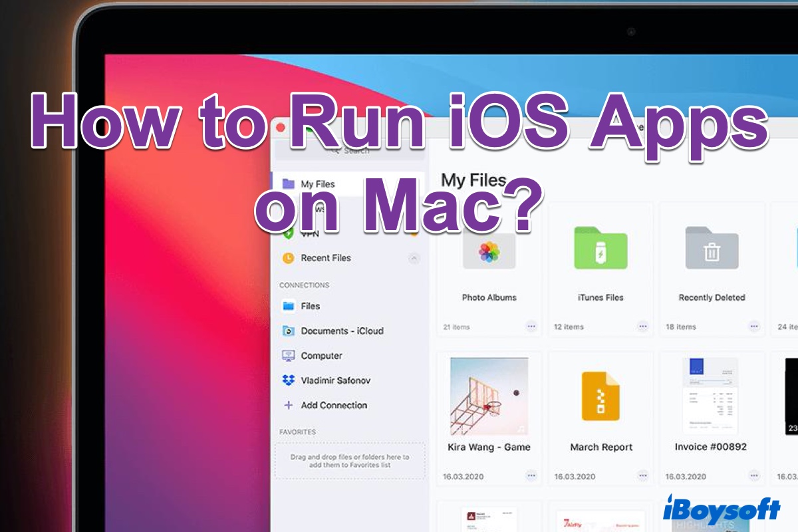The height and width of the screenshot is (532, 798).
Task: Click the Computer icon in sidebar
Action: pos(288,356)
